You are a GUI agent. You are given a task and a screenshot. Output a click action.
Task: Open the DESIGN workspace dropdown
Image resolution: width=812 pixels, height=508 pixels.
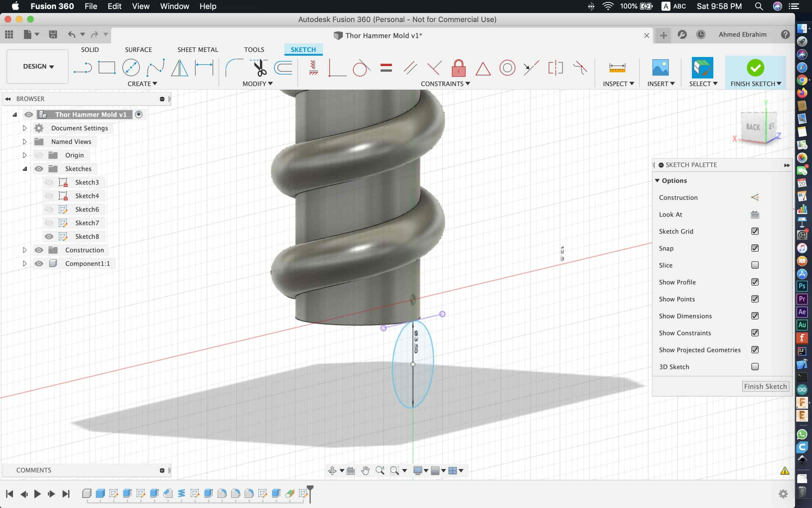(x=37, y=67)
